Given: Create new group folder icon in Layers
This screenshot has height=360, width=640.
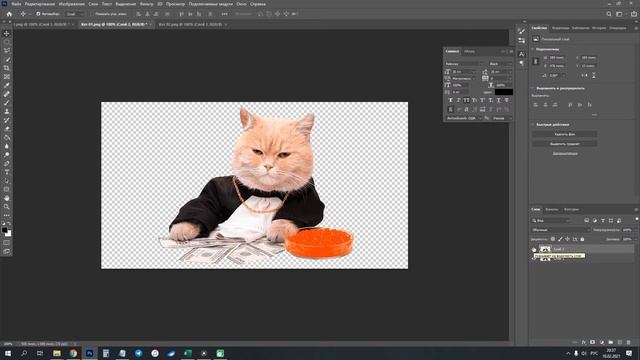Looking at the screenshot, I should 611,342.
